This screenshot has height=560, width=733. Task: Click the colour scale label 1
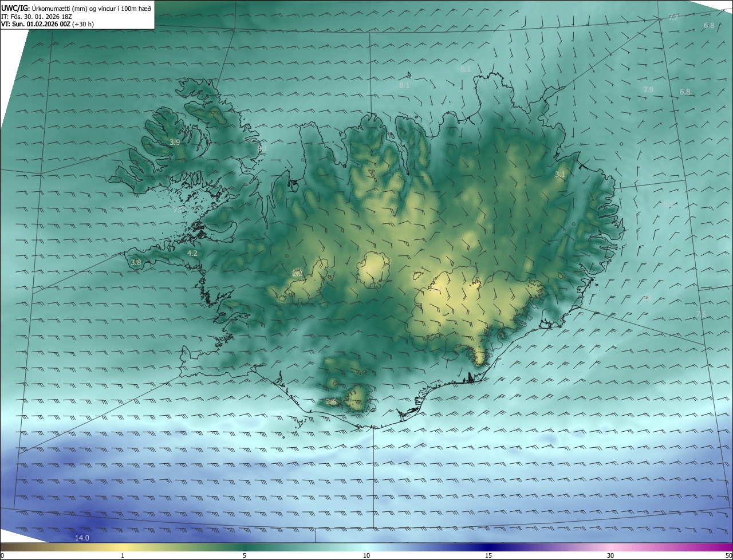click(x=123, y=556)
